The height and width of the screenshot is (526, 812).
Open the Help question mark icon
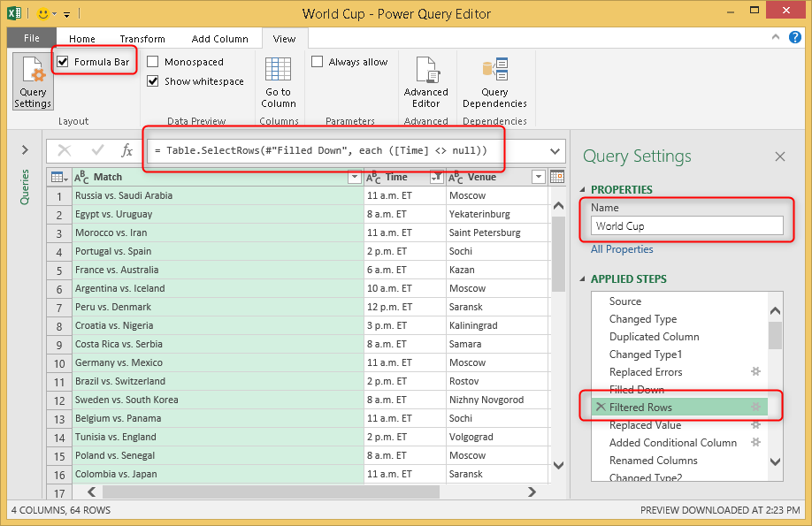click(795, 37)
